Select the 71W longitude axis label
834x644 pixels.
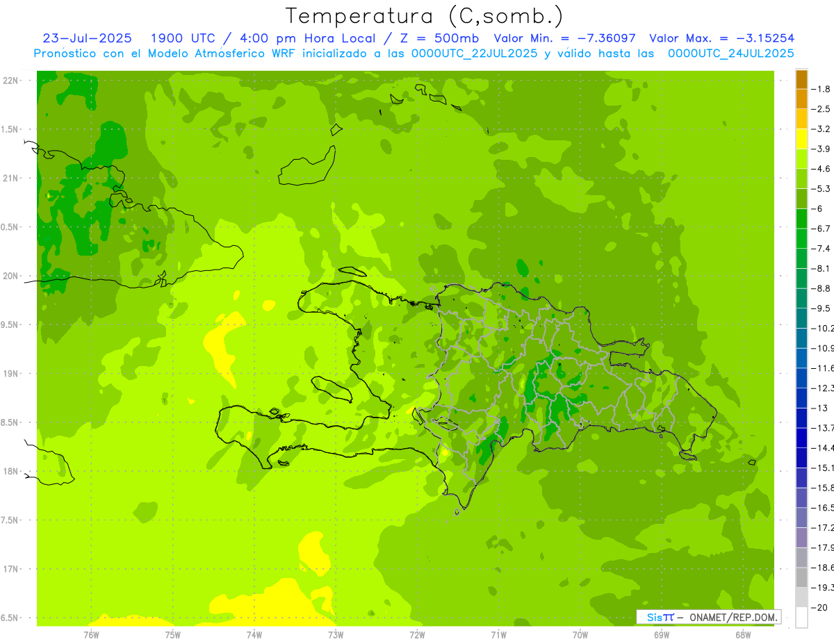(498, 634)
